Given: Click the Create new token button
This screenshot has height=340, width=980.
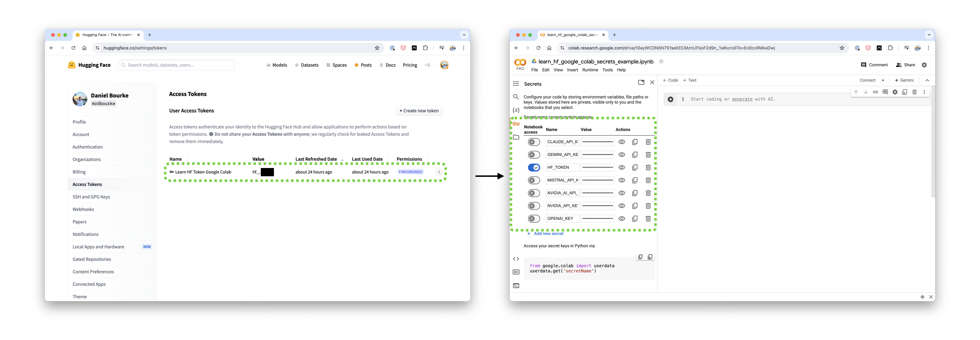Looking at the screenshot, I should (x=419, y=110).
